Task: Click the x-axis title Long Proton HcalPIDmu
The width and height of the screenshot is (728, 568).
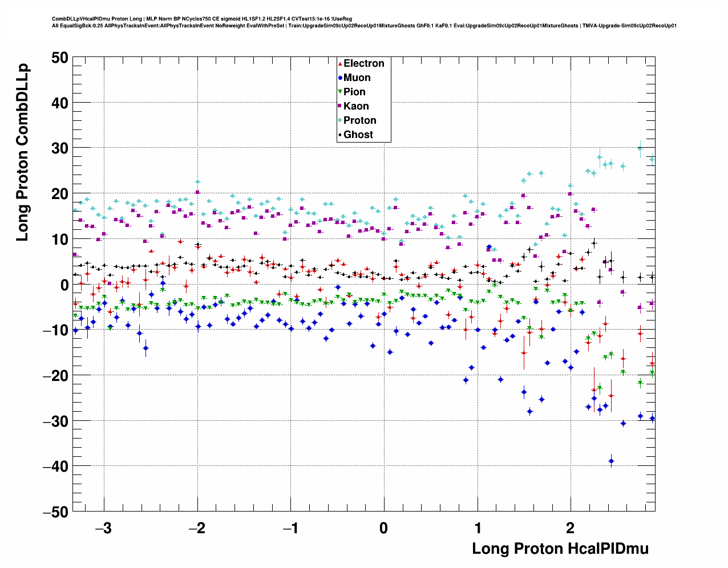Action: (560, 549)
